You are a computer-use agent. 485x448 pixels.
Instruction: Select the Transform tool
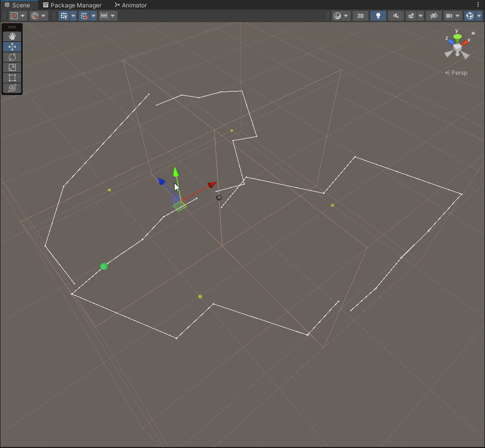tap(12, 88)
